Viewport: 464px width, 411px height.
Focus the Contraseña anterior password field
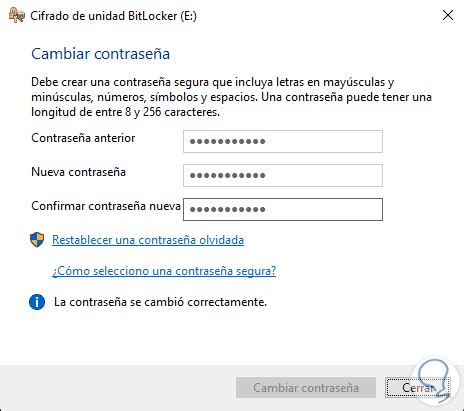(283, 141)
